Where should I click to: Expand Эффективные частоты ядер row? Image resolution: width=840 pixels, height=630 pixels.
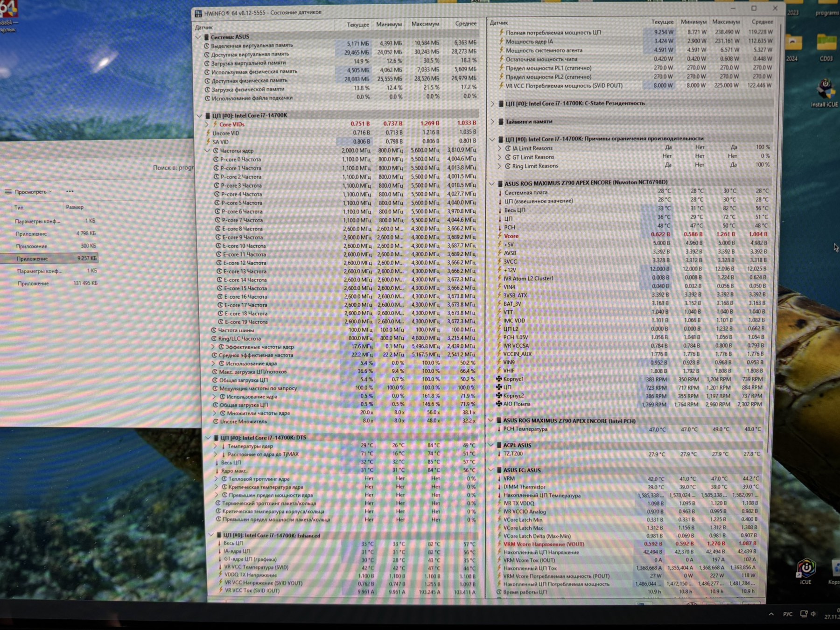(x=213, y=347)
